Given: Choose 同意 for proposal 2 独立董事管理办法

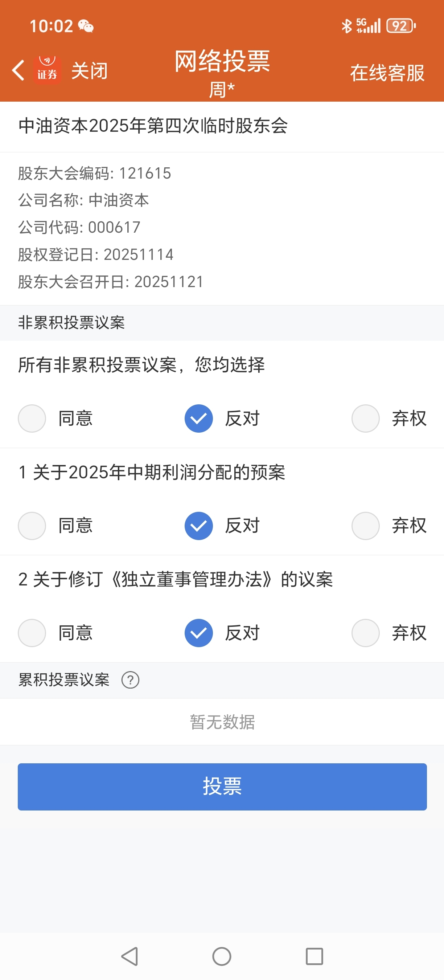Looking at the screenshot, I should click(x=32, y=633).
